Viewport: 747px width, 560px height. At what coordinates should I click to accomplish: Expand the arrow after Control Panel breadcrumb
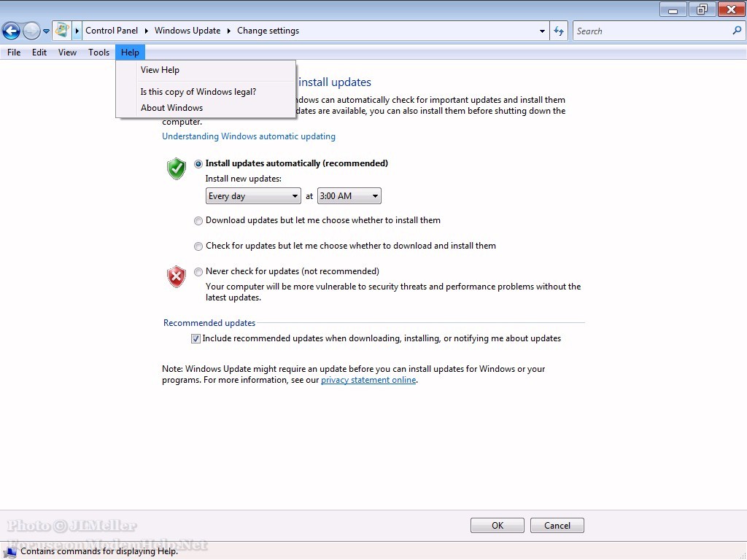click(146, 31)
